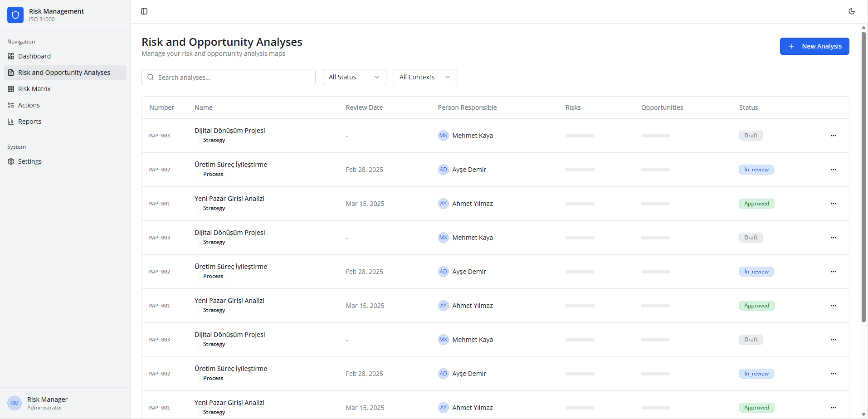Image resolution: width=868 pixels, height=419 pixels.
Task: Select the Risk Matrix grid icon
Action: pos(10,89)
